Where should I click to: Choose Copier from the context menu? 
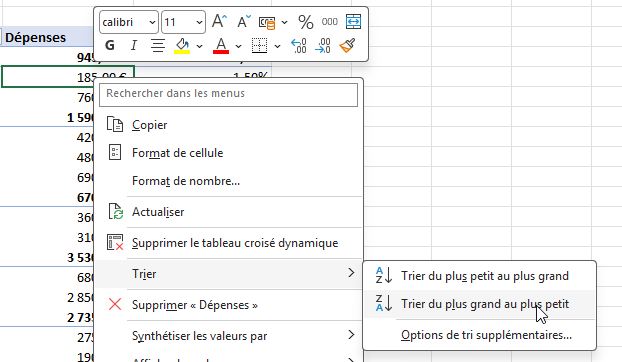coord(228,125)
